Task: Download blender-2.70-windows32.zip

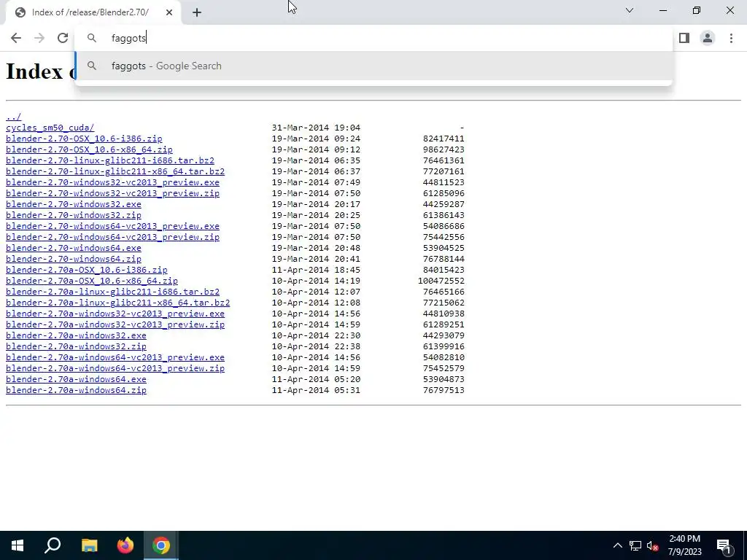Action: [74, 215]
